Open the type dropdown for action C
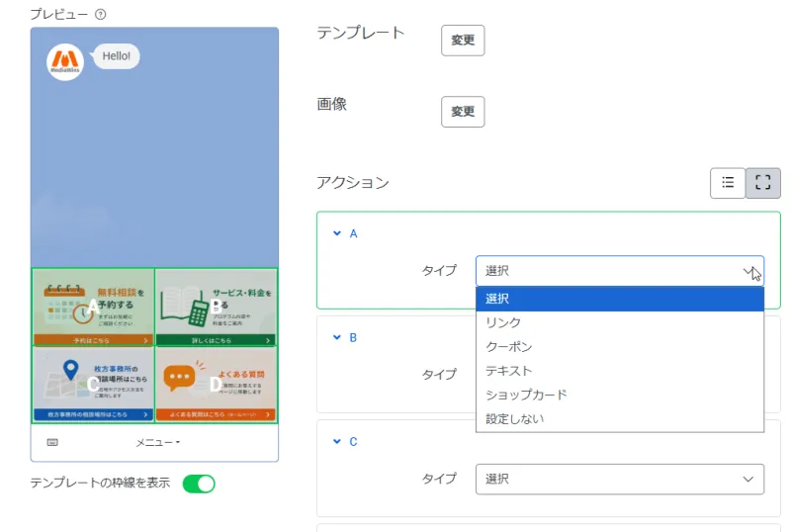Viewport: 791px width, 532px height. 620,479
